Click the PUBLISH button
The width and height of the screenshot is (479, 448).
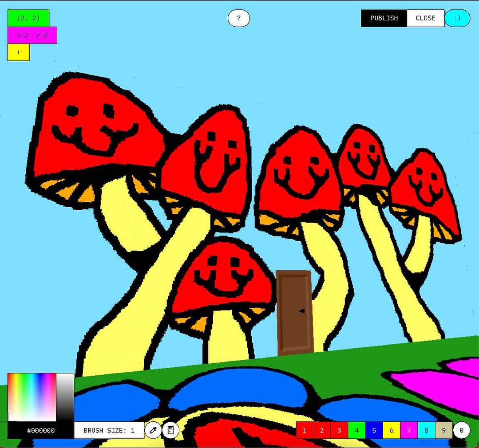point(384,18)
